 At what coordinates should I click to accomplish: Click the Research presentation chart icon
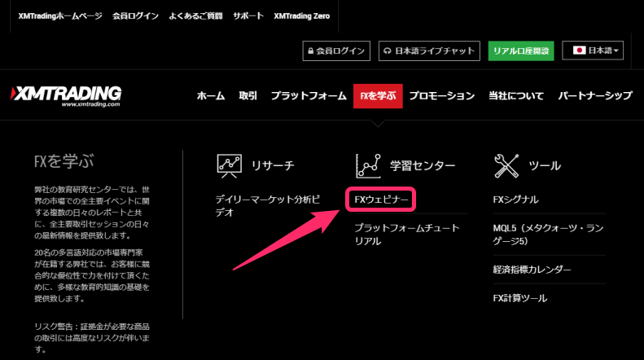pos(229,165)
